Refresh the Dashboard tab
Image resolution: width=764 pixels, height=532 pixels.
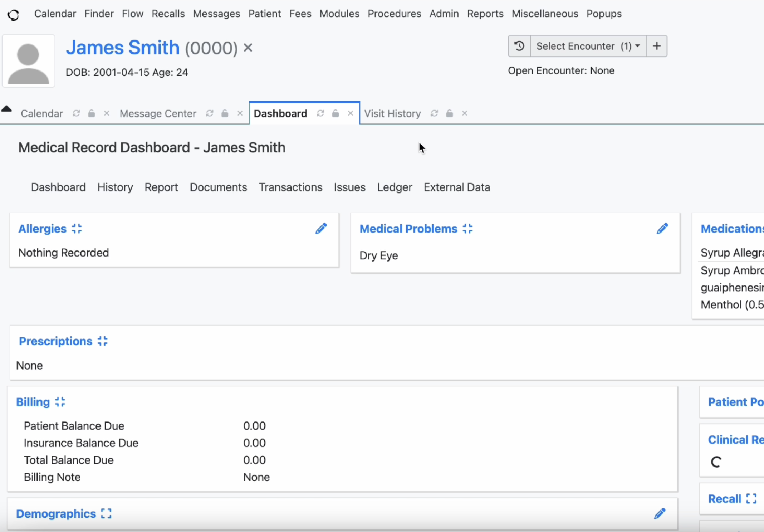click(x=320, y=113)
